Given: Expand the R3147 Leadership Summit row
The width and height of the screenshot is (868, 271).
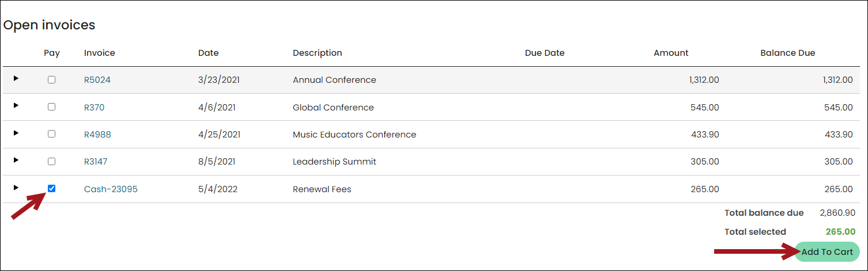Looking at the screenshot, I should [x=16, y=160].
